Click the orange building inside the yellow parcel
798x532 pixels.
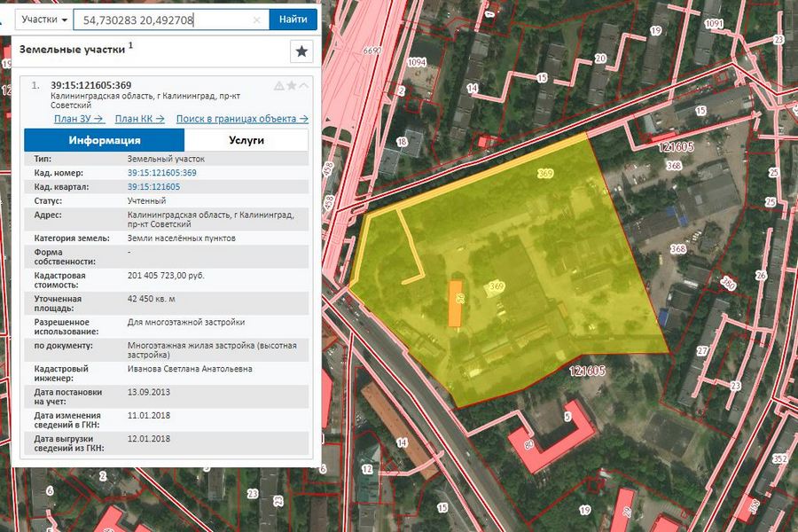pos(455,304)
